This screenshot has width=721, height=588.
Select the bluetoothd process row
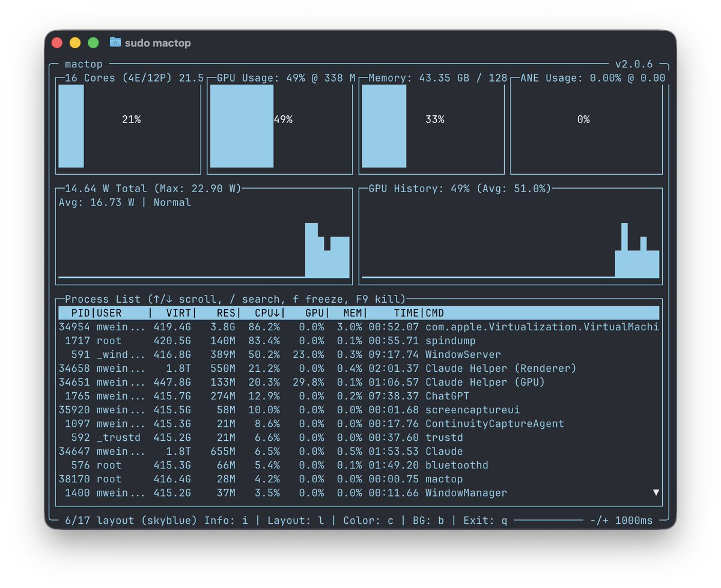(x=359, y=465)
